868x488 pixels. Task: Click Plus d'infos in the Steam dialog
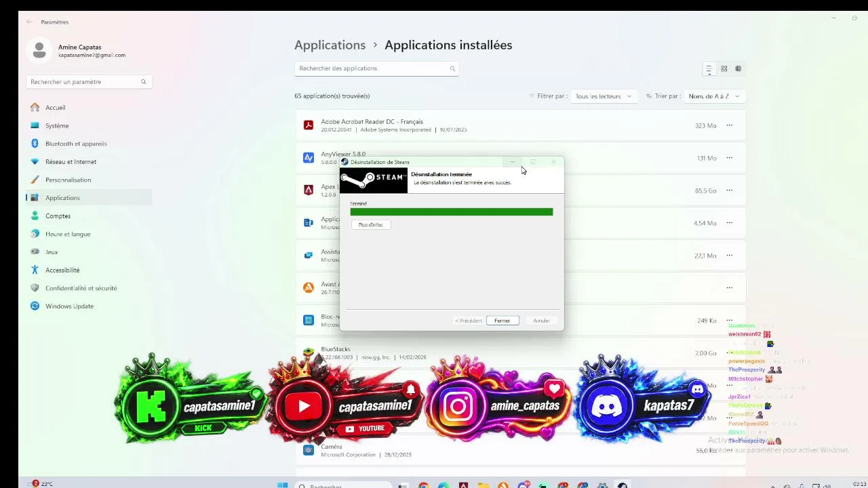[371, 225]
